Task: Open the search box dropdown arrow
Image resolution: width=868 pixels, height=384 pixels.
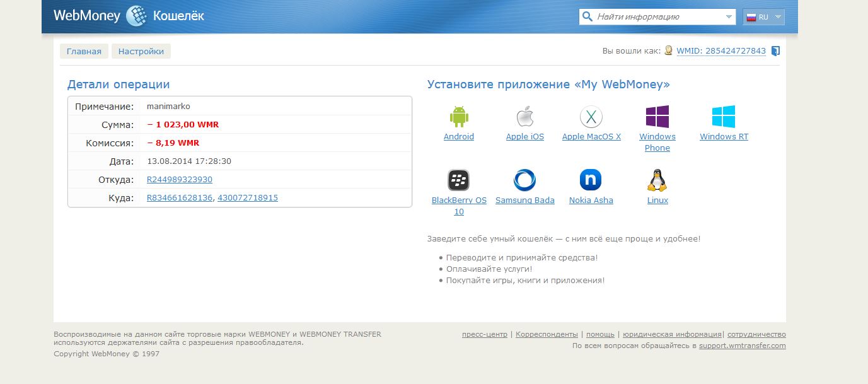Action: (729, 17)
